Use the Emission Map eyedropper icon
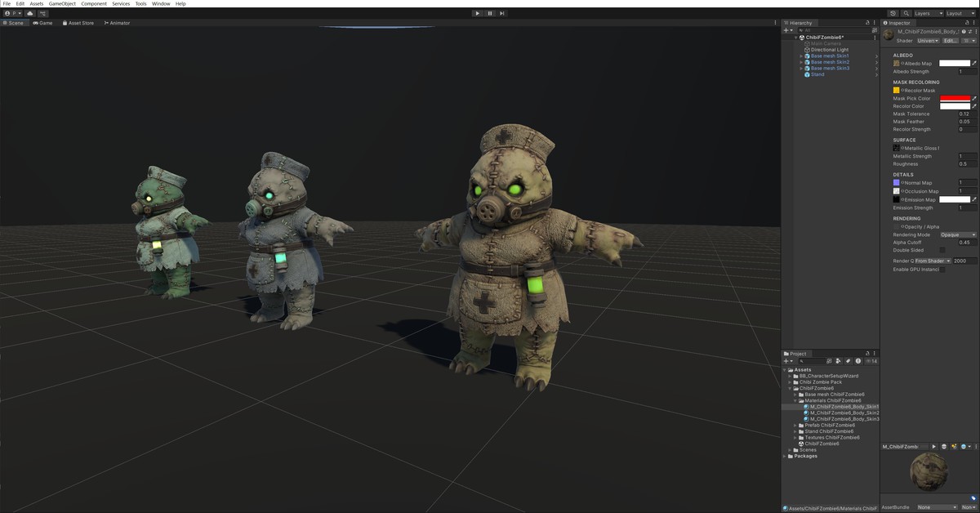 click(973, 199)
